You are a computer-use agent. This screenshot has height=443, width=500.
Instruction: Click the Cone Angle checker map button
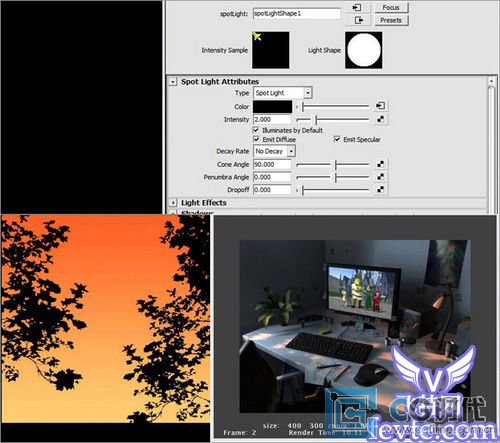click(x=380, y=164)
